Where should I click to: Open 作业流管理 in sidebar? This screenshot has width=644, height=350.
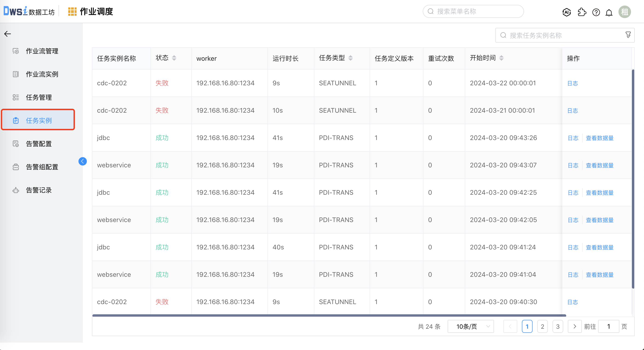(x=42, y=51)
